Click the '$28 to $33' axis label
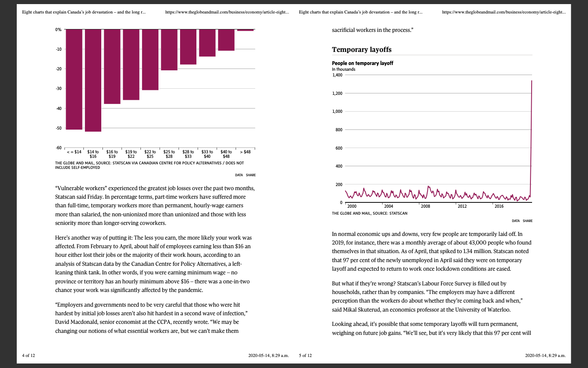 pyautogui.click(x=188, y=154)
